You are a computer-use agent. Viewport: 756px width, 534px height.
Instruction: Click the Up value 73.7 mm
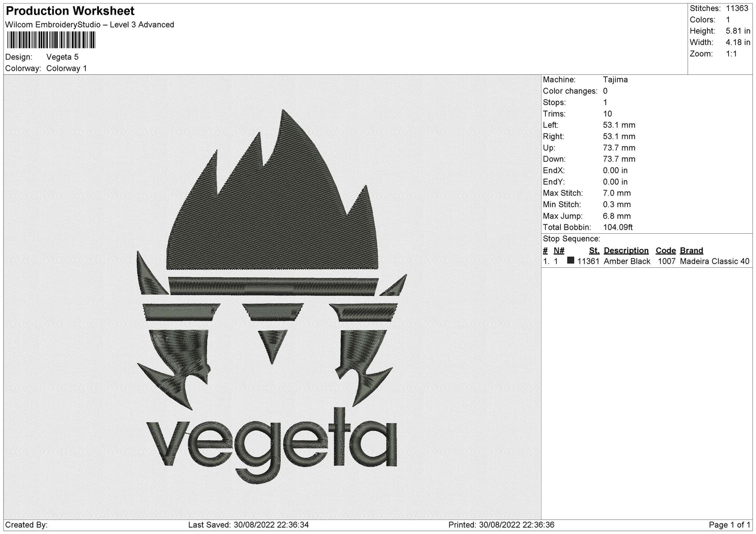[619, 148]
